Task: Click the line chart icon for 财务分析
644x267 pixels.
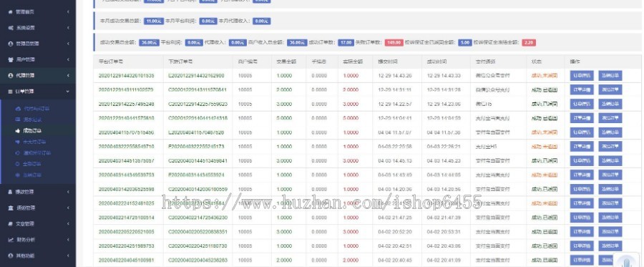Action: pyautogui.click(x=10, y=240)
